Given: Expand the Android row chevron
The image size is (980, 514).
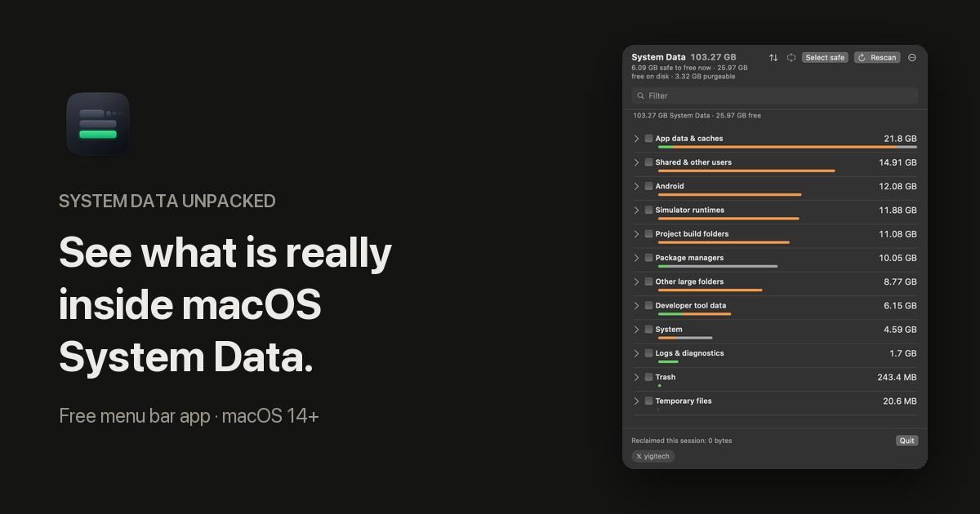Looking at the screenshot, I should click(x=636, y=186).
